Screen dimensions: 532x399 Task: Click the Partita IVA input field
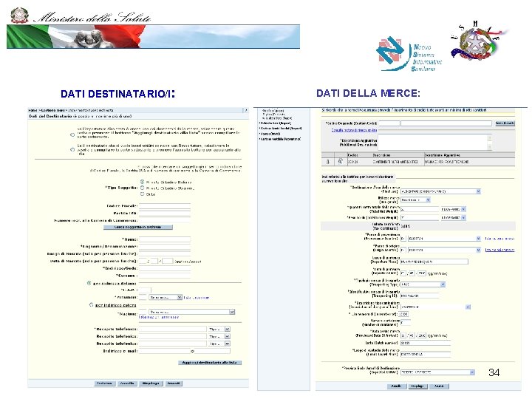(165, 213)
